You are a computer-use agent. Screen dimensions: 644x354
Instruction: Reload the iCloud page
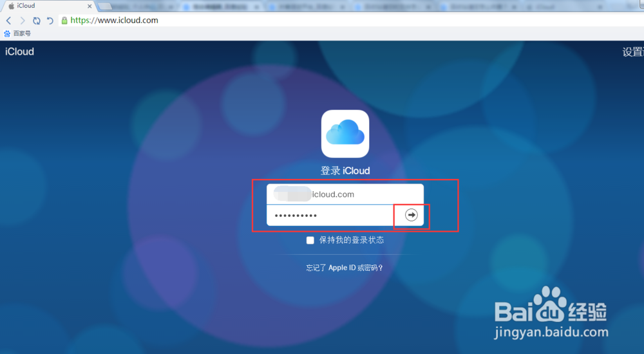pos(37,21)
